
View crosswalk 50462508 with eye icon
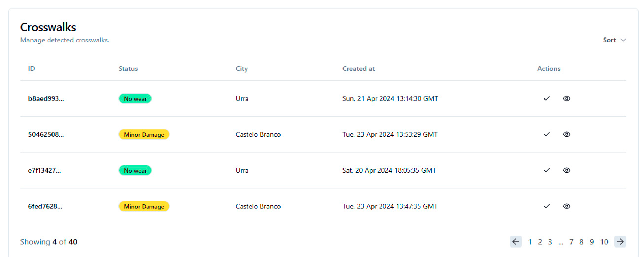pos(566,135)
